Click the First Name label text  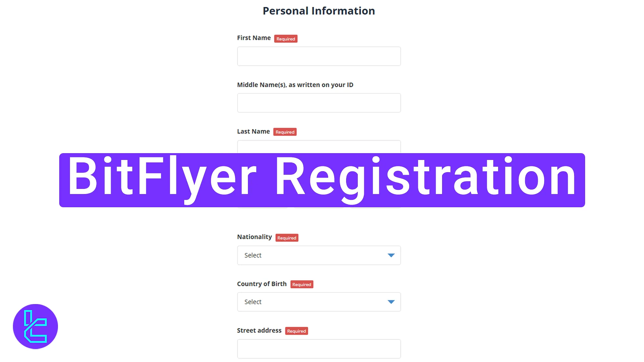tap(254, 38)
